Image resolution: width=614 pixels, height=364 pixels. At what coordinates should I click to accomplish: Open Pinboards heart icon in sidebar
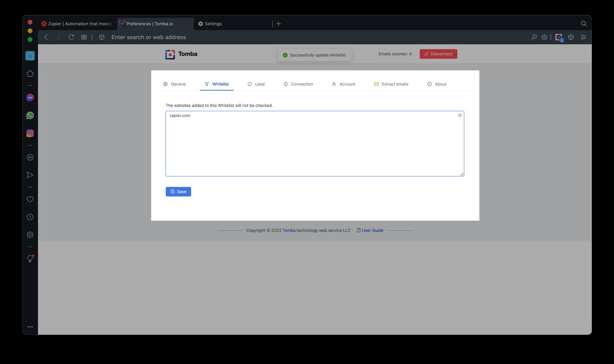pyautogui.click(x=30, y=199)
